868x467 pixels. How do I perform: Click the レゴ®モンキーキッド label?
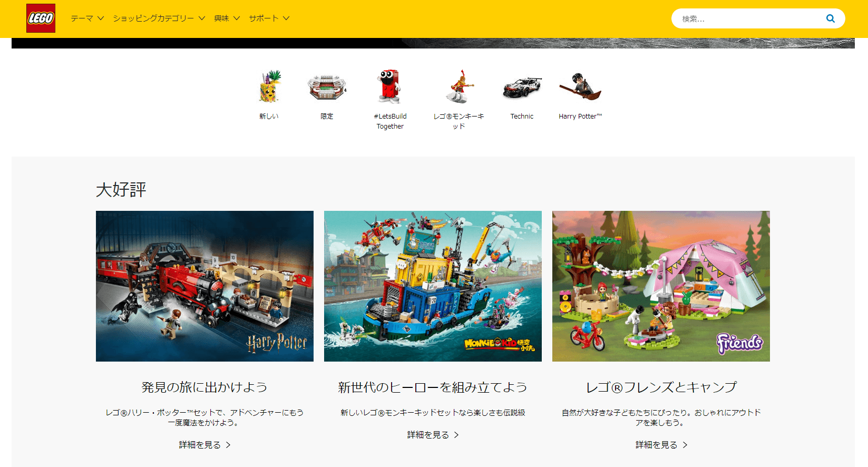point(459,121)
